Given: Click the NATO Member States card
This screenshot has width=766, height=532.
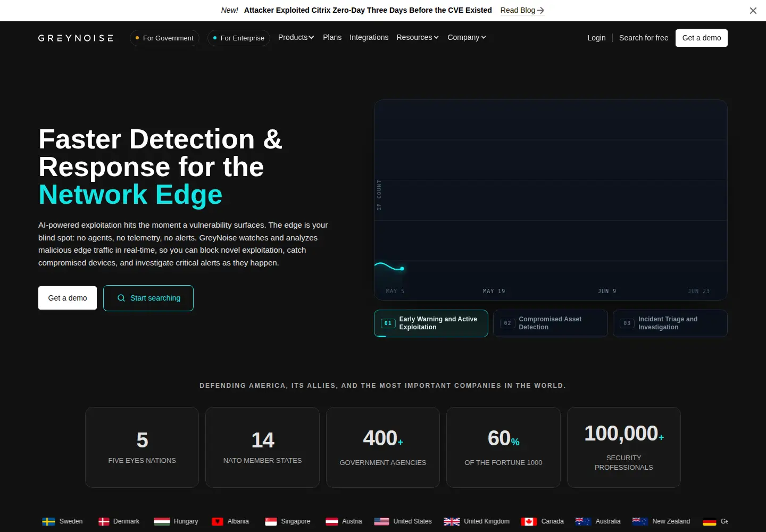Looking at the screenshot, I should point(262,447).
